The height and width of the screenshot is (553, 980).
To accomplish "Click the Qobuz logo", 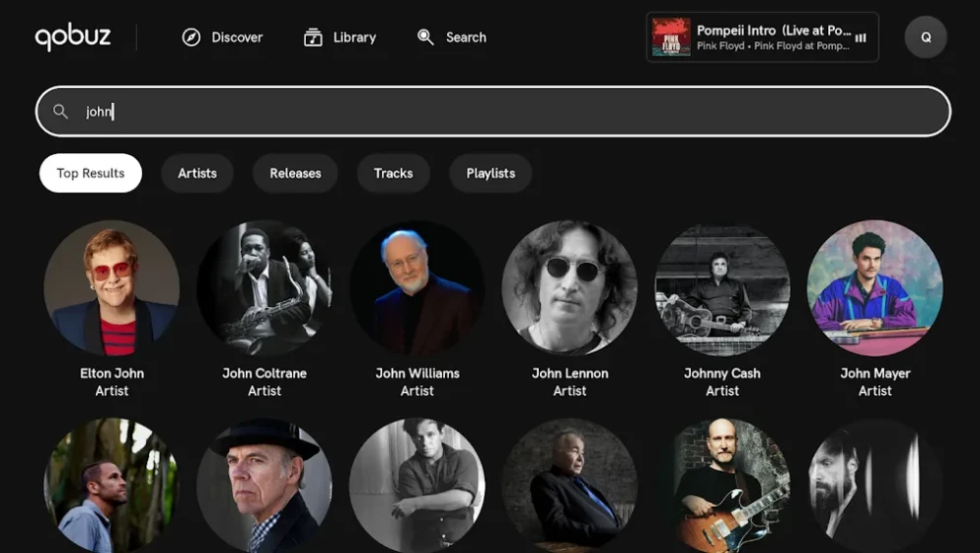I will [x=73, y=37].
